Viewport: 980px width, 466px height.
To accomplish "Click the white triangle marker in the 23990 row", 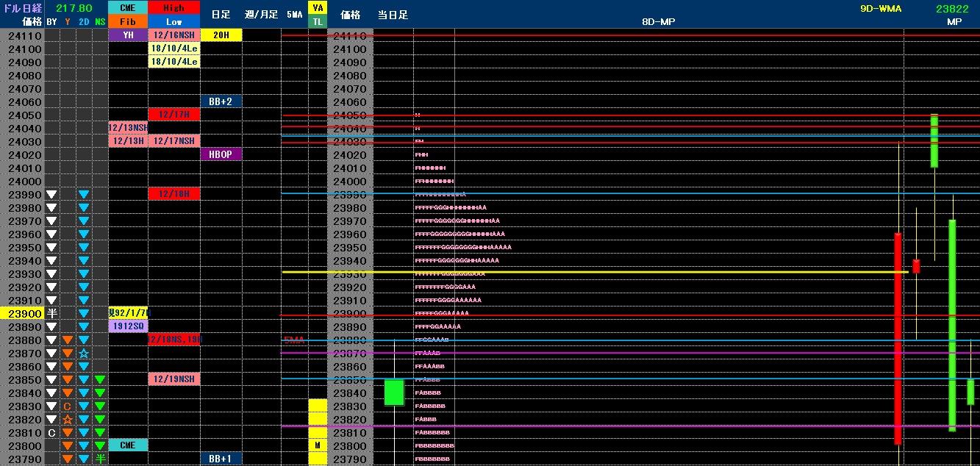I will pos(51,195).
